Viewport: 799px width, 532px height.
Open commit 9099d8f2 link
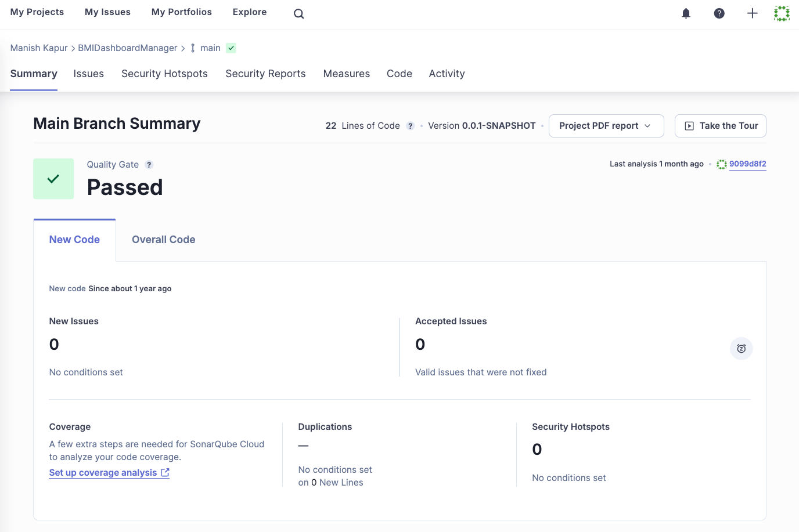[747, 164]
